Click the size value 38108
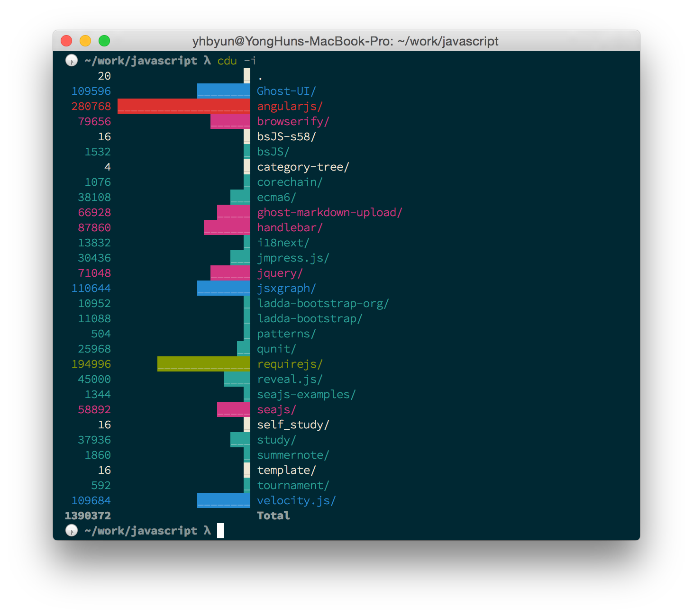The image size is (693, 616). coord(94,197)
